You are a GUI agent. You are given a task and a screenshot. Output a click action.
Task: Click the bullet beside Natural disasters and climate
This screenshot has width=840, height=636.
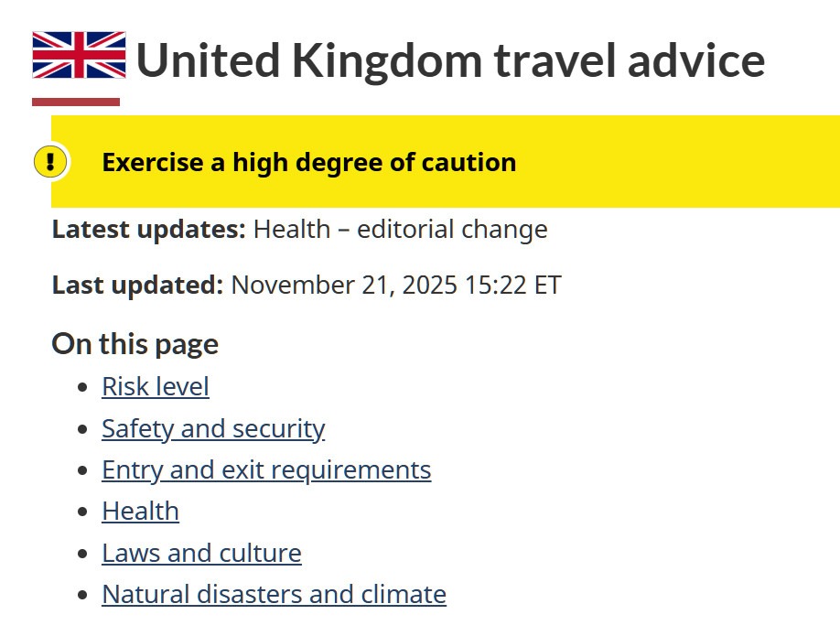coord(83,596)
